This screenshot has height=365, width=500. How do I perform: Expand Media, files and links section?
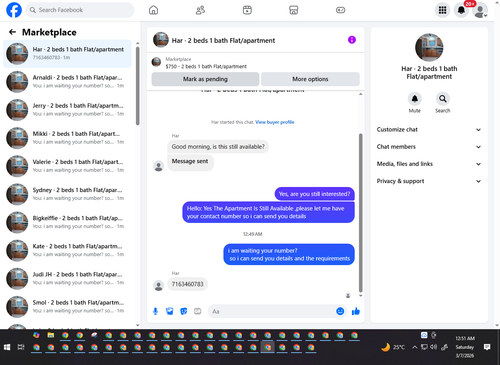429,164
